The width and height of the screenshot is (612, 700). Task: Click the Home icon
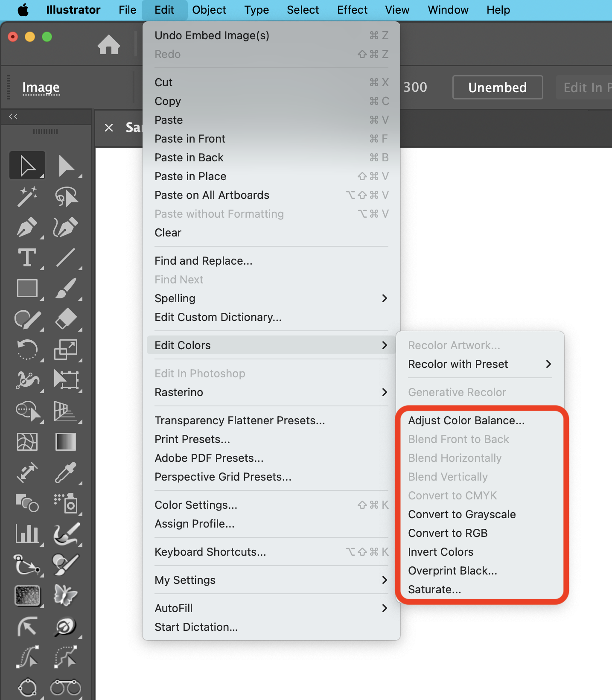click(109, 45)
